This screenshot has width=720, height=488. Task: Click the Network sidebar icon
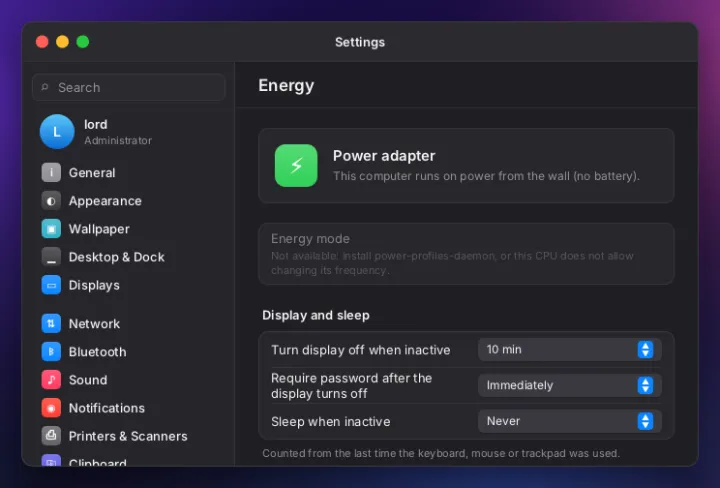pos(51,324)
